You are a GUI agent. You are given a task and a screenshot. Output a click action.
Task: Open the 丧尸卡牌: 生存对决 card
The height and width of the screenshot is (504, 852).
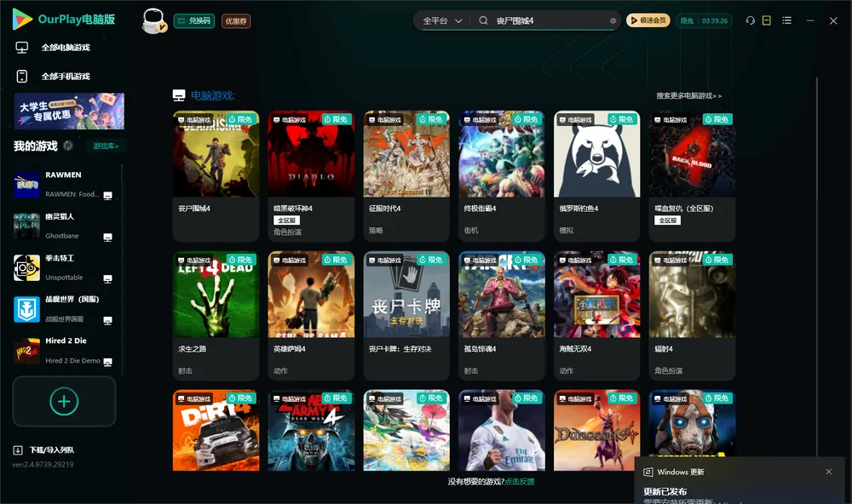406,316
